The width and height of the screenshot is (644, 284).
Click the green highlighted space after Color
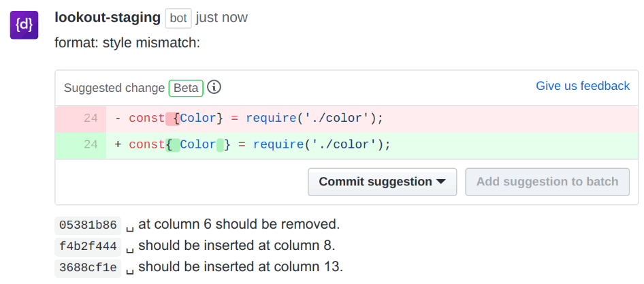click(220, 145)
